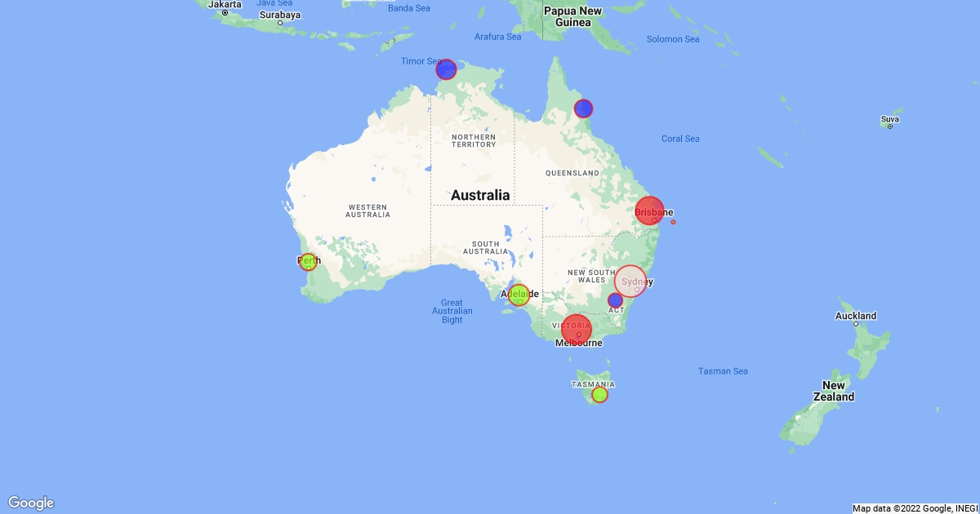Image resolution: width=980 pixels, height=514 pixels.
Task: Click the New Zealand country label
Action: point(833,391)
